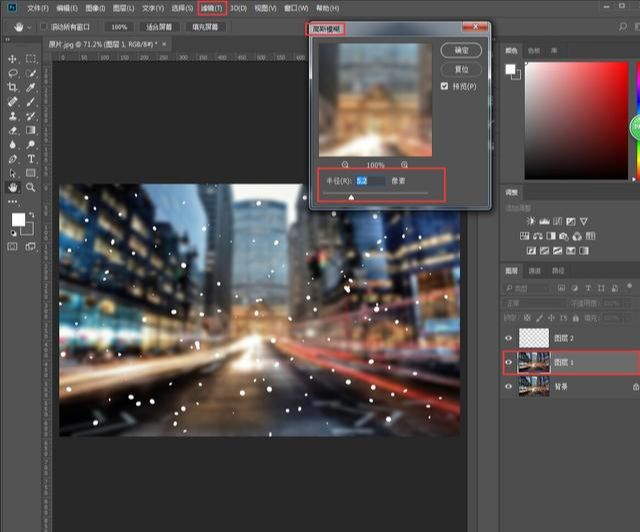The height and width of the screenshot is (532, 640).
Task: Close the document tab with ×
Action: tap(164, 44)
